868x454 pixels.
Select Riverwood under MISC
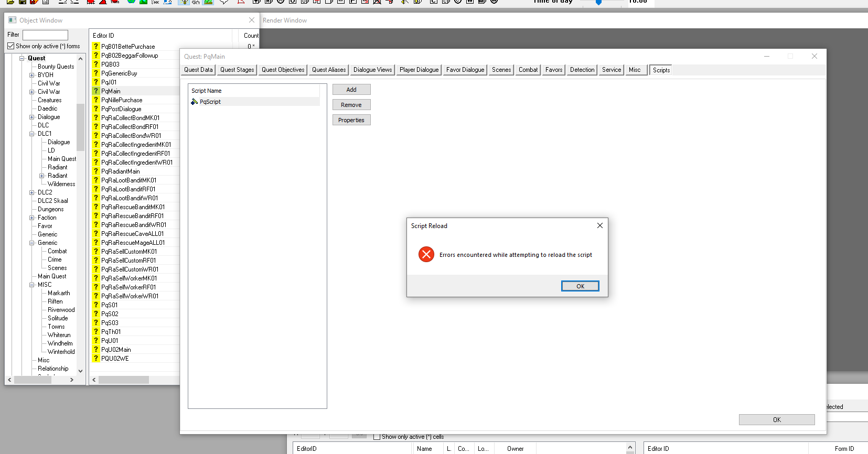61,310
